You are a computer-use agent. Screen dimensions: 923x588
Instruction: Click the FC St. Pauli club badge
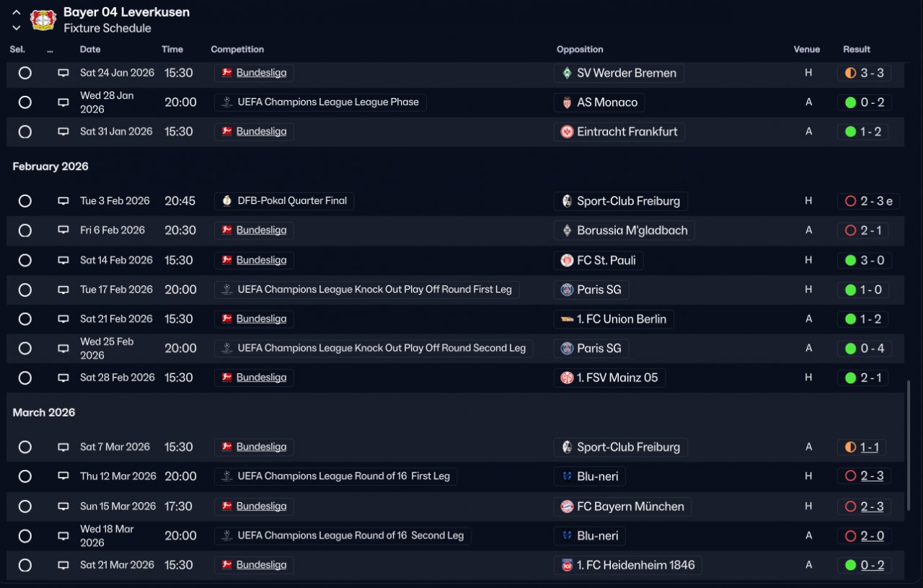click(568, 260)
